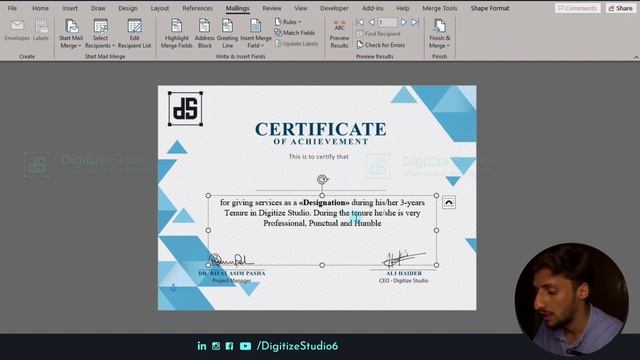Viewport: 640px width, 360px height.
Task: Open the File tab
Action: (x=12, y=8)
